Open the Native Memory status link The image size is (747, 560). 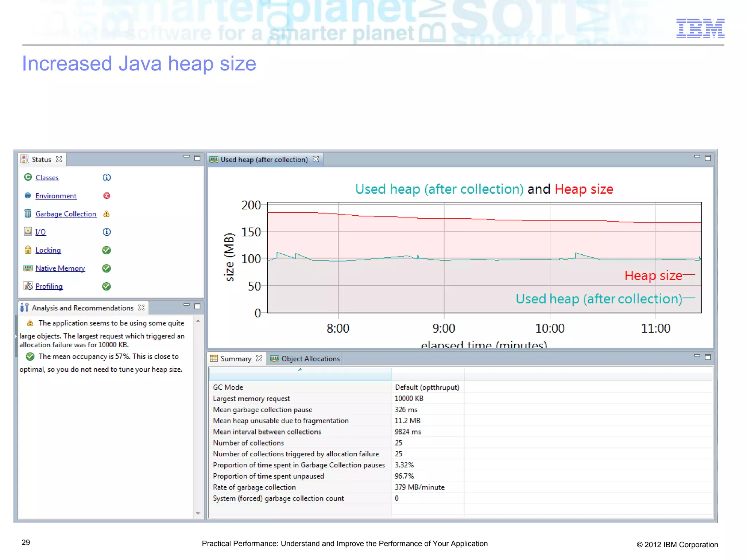point(60,269)
